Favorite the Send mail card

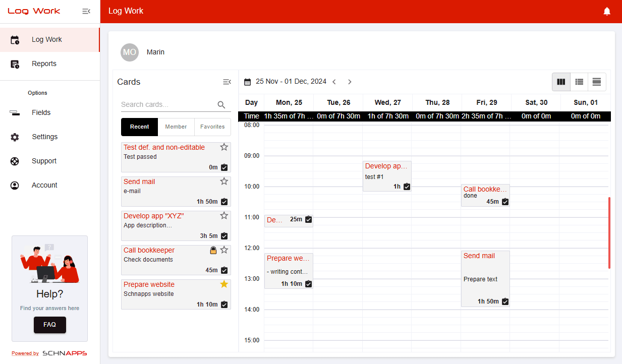pyautogui.click(x=223, y=181)
